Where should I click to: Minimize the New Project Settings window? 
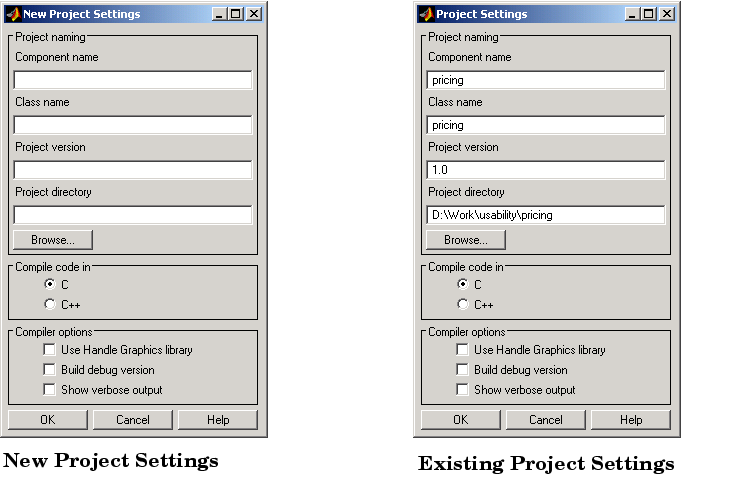click(219, 14)
